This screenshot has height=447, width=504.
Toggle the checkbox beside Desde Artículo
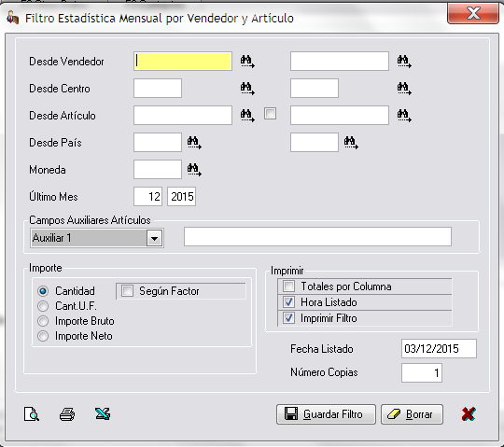click(x=270, y=114)
